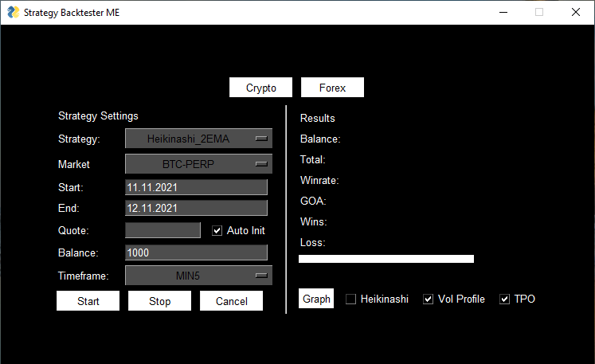Disable the Auto Init checkbox
Screen dimensions: 595x364
[x=217, y=230]
